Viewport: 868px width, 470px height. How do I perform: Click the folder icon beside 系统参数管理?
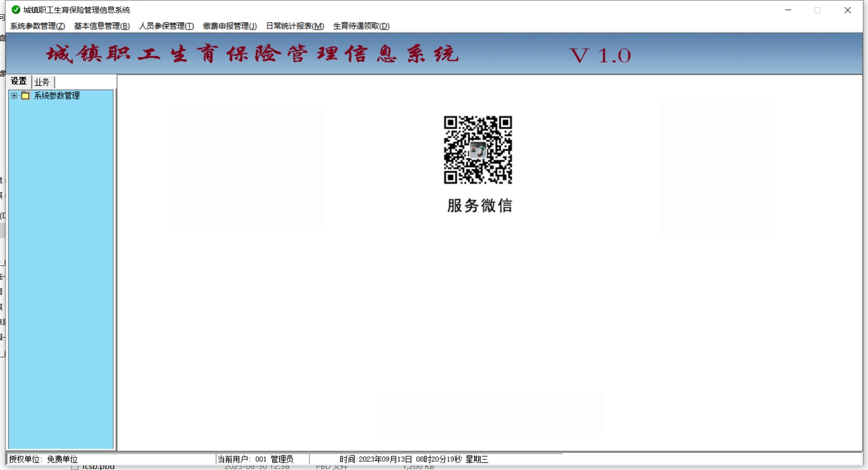pyautogui.click(x=25, y=95)
